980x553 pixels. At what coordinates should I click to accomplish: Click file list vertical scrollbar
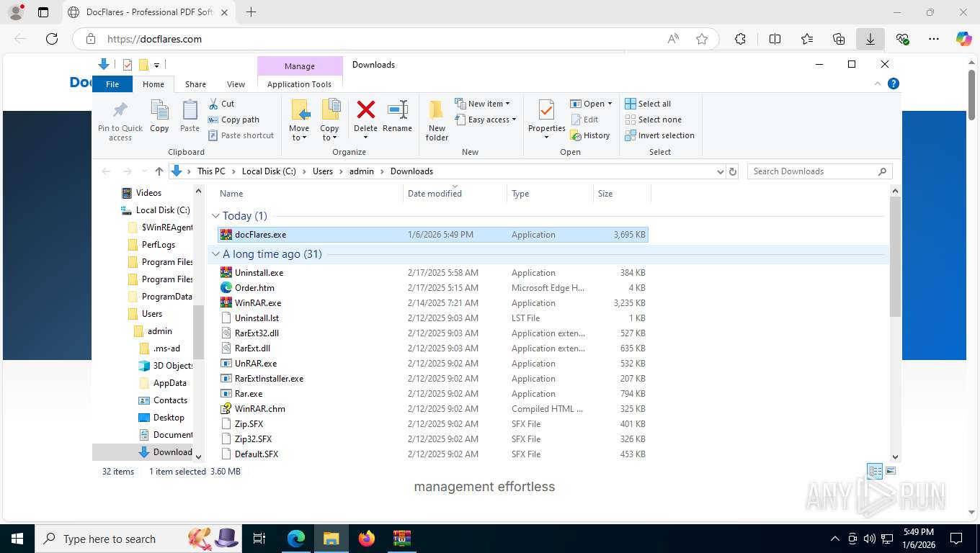click(896, 256)
